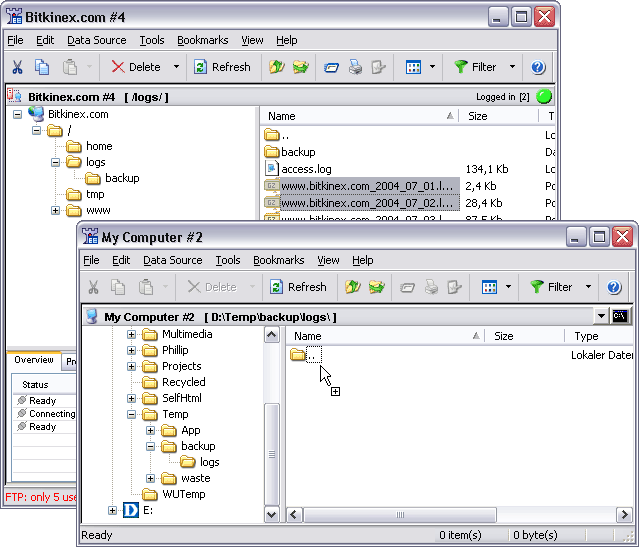This screenshot has width=639, height=547.
Task: Expand waste folder in My Computer tree
Action: pos(150,479)
